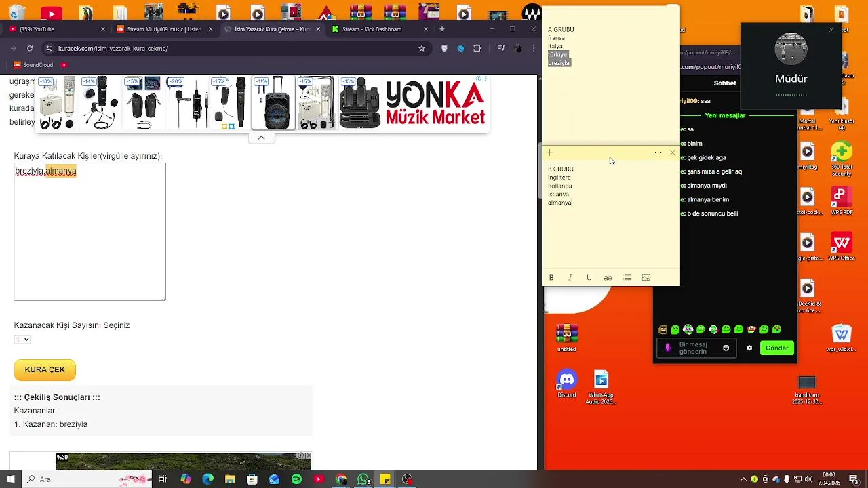Insert image into the sticky note

(646, 278)
